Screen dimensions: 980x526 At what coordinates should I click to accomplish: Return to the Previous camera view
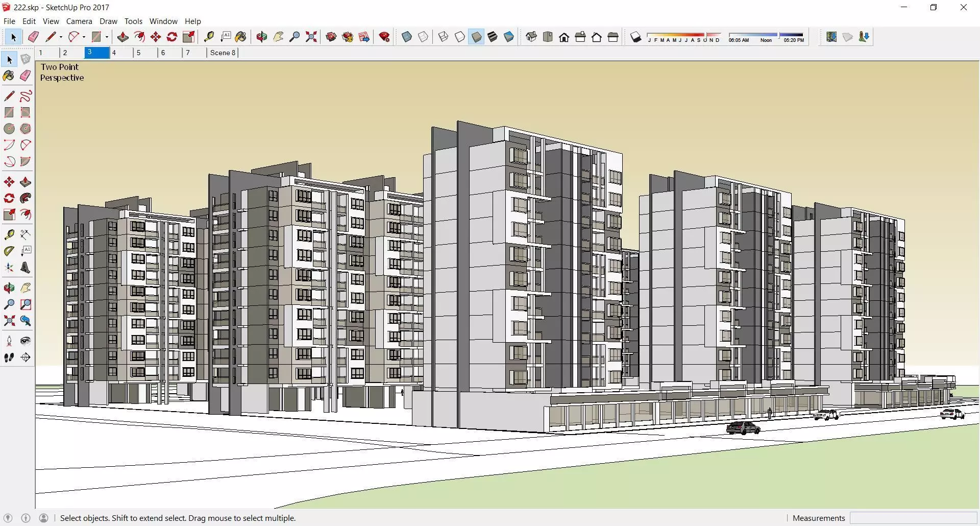26,321
